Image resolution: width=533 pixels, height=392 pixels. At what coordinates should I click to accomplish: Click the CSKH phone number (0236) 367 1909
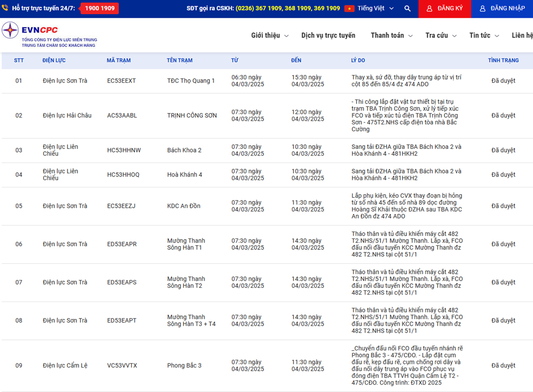[x=259, y=8]
